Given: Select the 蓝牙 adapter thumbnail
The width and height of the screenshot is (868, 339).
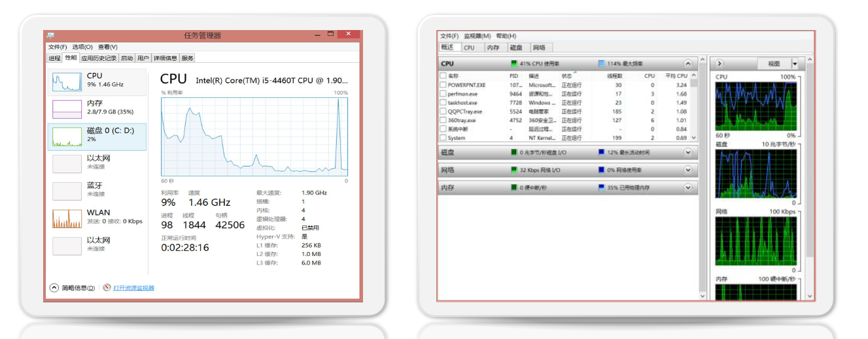Looking at the screenshot, I should (x=67, y=191).
